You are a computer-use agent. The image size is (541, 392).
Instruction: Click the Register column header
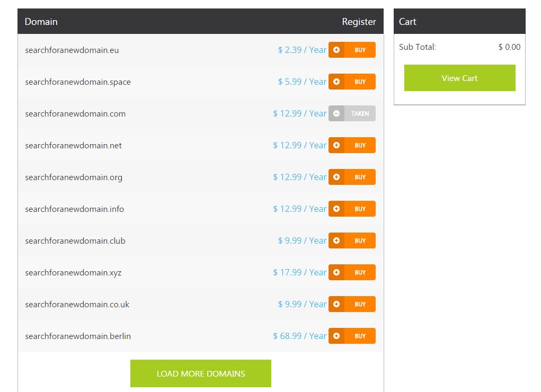[x=359, y=22]
